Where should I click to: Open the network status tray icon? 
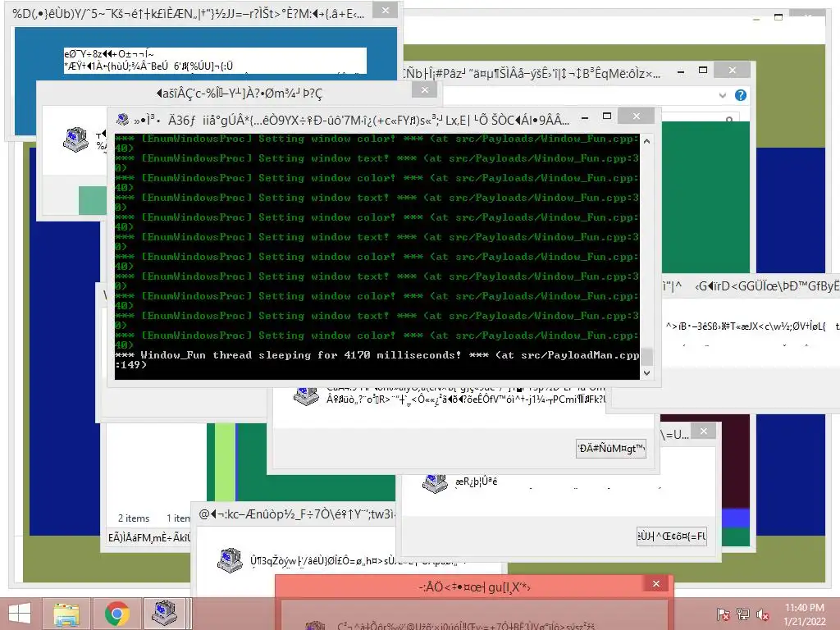tap(743, 614)
